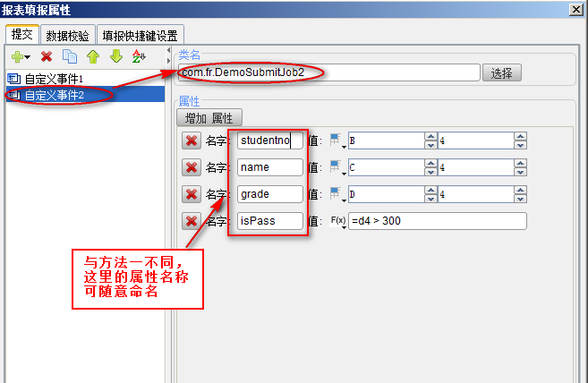Click the isPass attribute name field
This screenshot has width=588, height=383.
click(x=269, y=221)
